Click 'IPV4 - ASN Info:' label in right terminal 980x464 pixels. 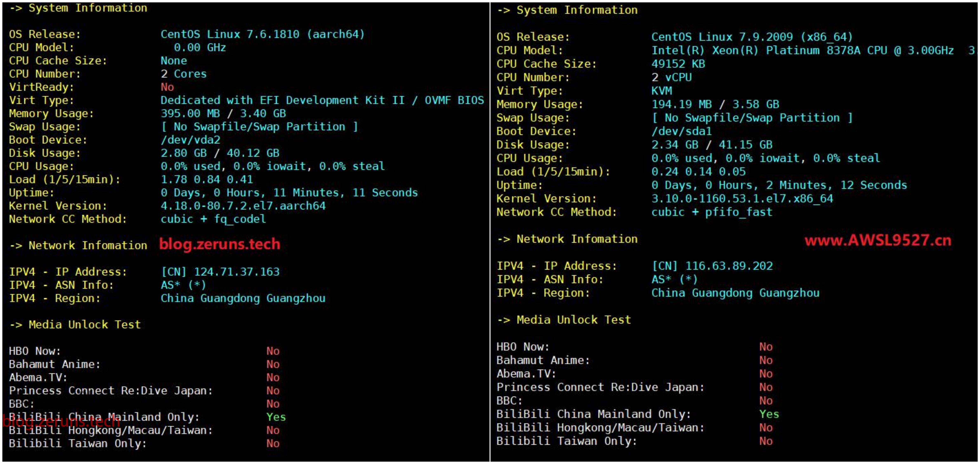tap(550, 280)
